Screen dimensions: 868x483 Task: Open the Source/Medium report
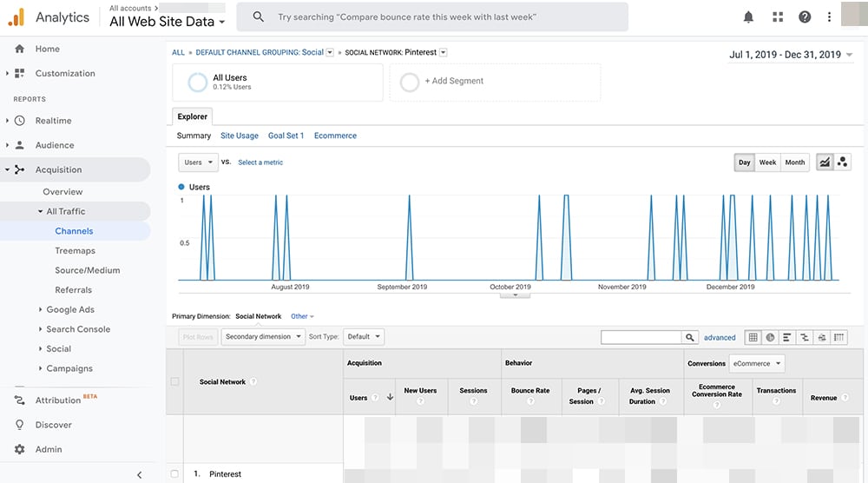pos(88,270)
